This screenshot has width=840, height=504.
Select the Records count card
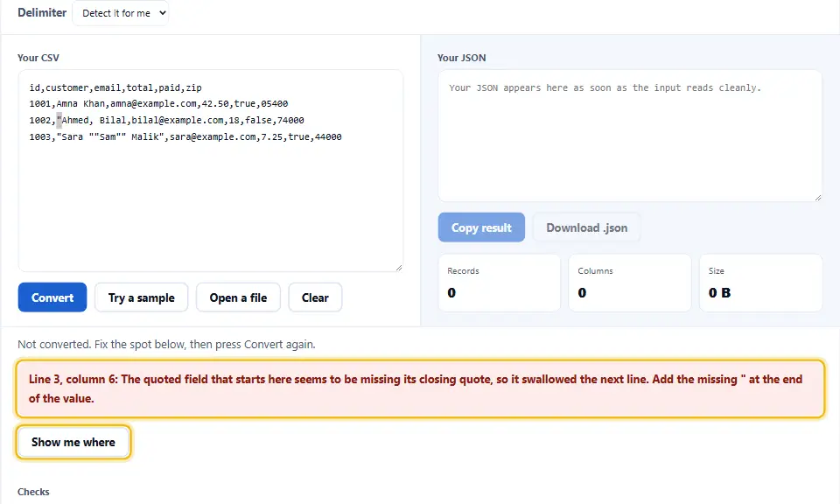[x=500, y=283]
